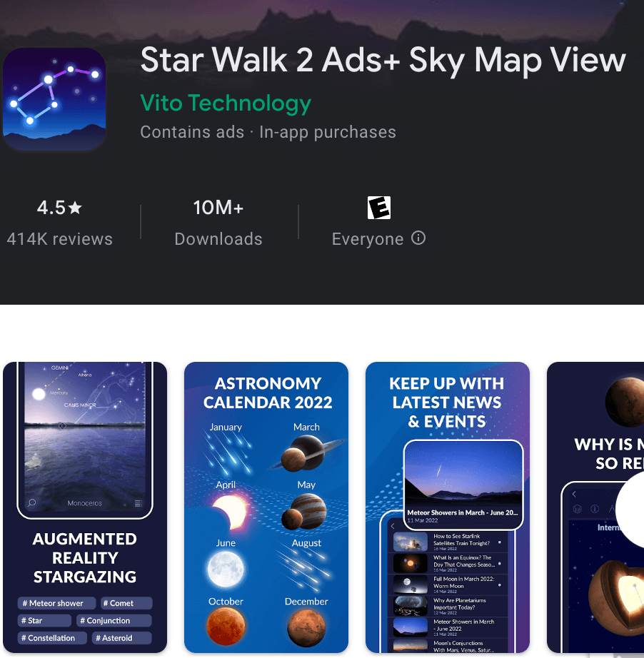Click the June full moon icon

[x=226, y=570]
